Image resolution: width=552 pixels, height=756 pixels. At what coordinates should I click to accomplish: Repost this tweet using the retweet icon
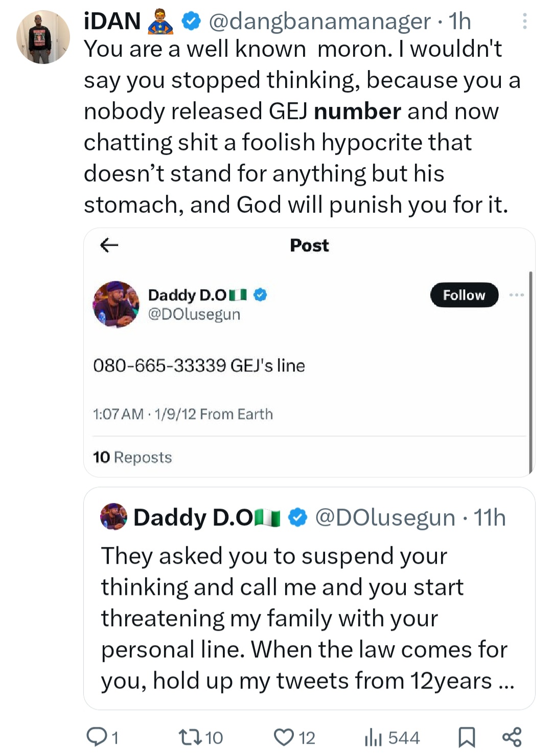click(187, 737)
